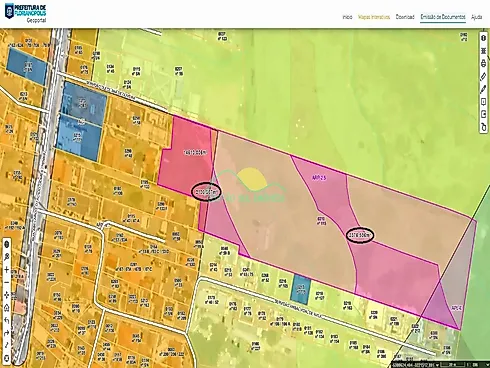The width and height of the screenshot is (490, 368).
Task: Click the 2,100.967 m² area label
Action: [x=206, y=192]
